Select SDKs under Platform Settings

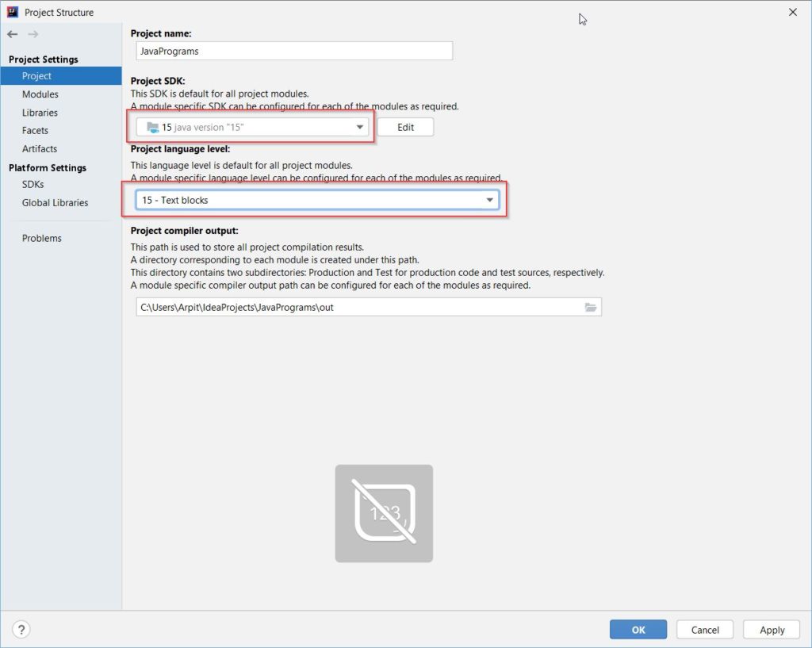click(x=31, y=184)
